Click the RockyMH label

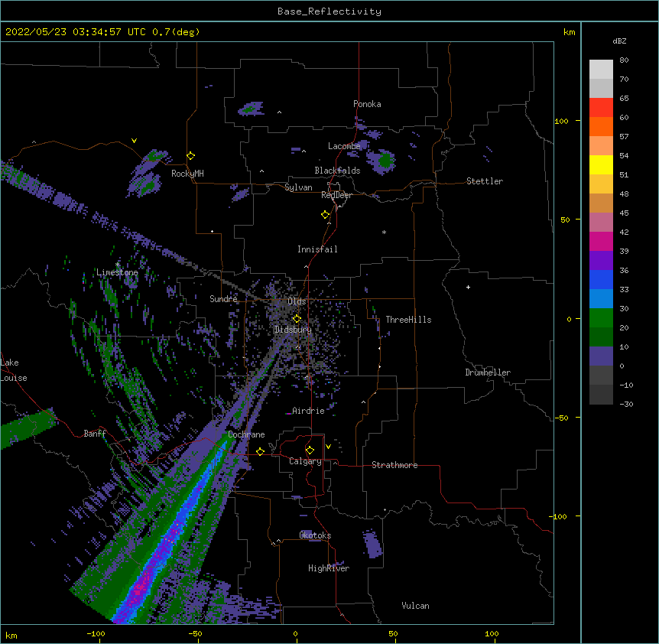coord(187,174)
